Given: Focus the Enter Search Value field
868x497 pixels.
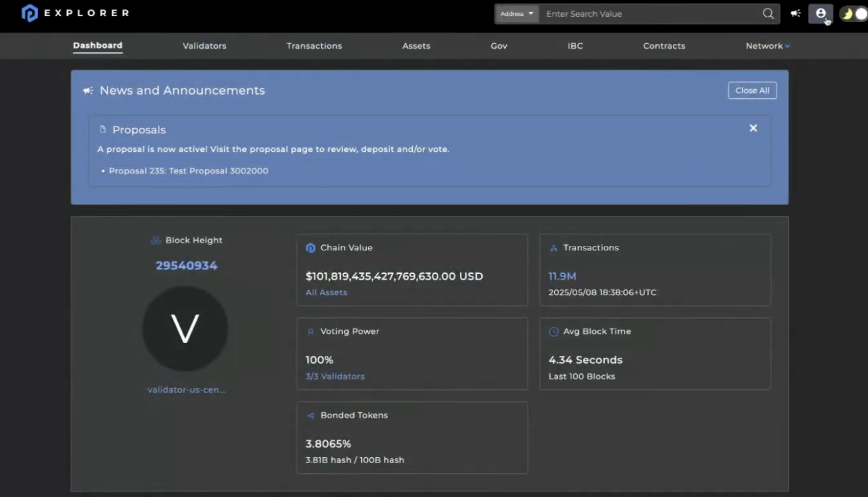Looking at the screenshot, I should tap(650, 14).
